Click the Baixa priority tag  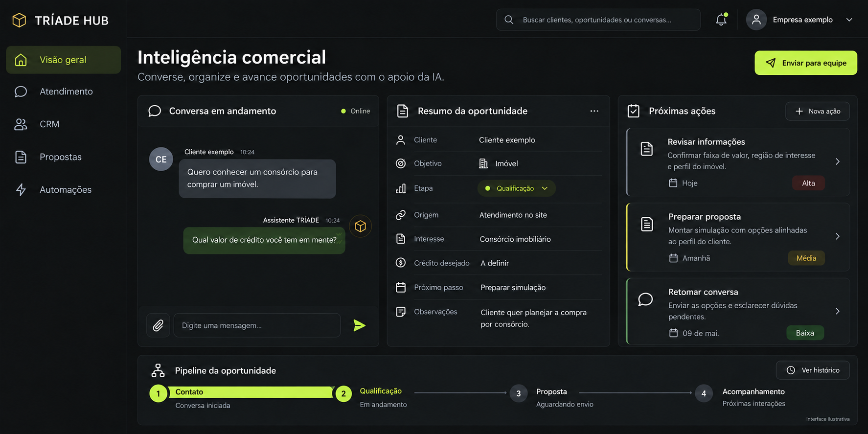coord(805,333)
